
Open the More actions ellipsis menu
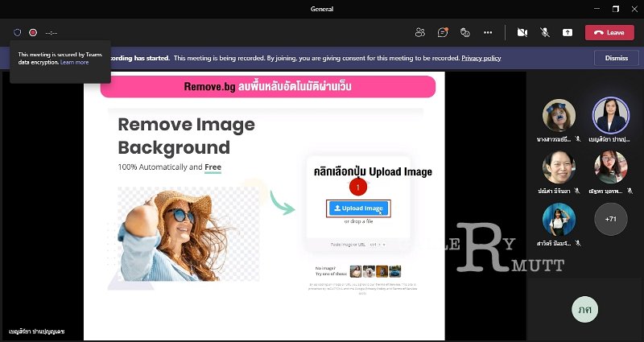488,32
